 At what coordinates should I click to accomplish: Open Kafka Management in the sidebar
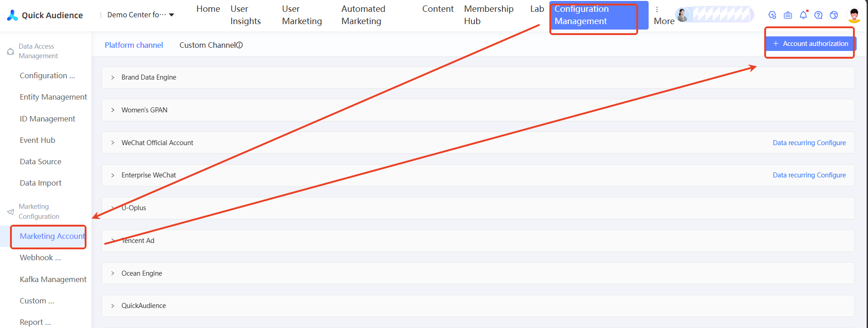click(x=53, y=279)
